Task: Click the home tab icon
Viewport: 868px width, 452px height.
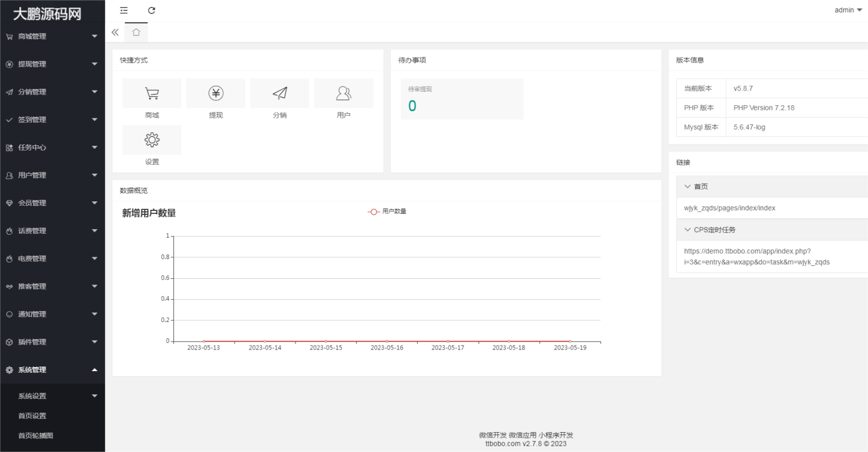Action: coord(136,32)
